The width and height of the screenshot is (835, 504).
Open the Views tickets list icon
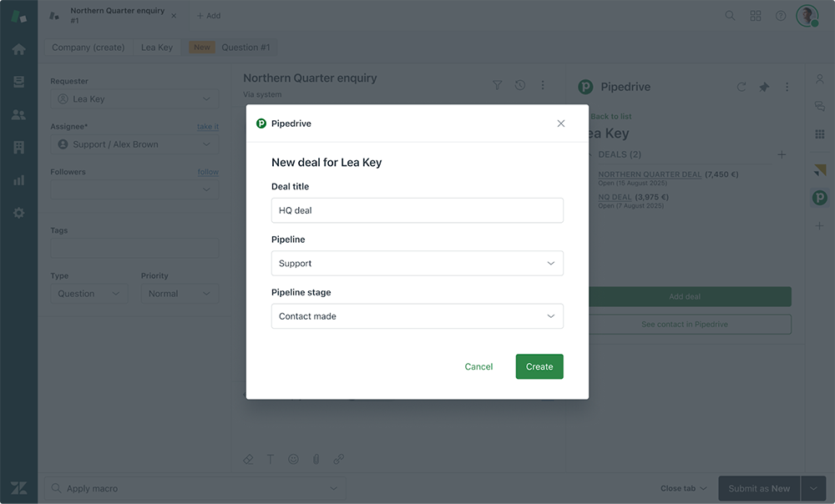click(18, 82)
